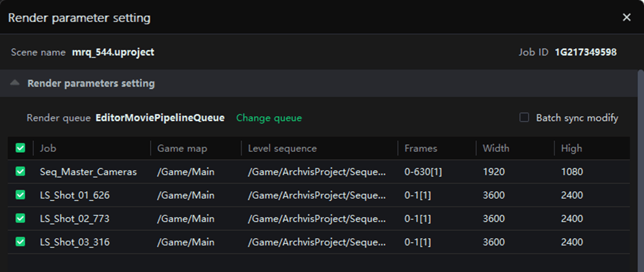Image resolution: width=644 pixels, height=272 pixels.
Task: Uncheck the LS_Shot_02_773 job checkbox
Action: pos(20,218)
